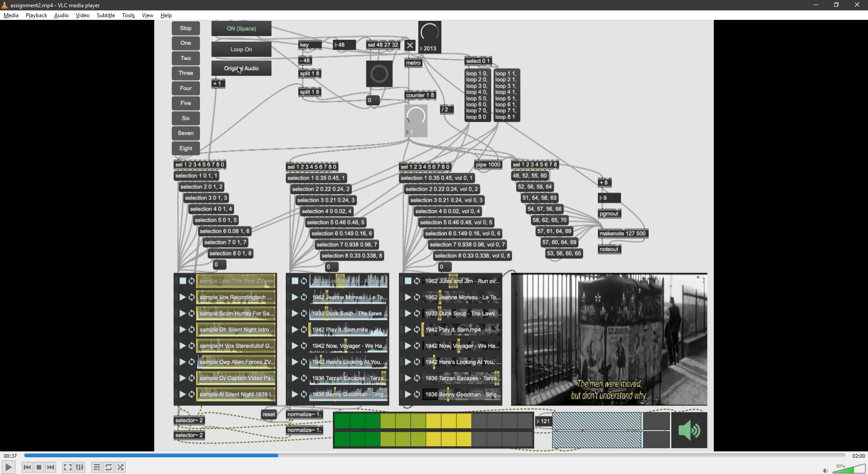
Task: Stop the 1962 Jules and Jim video clip
Action: [x=408, y=281]
